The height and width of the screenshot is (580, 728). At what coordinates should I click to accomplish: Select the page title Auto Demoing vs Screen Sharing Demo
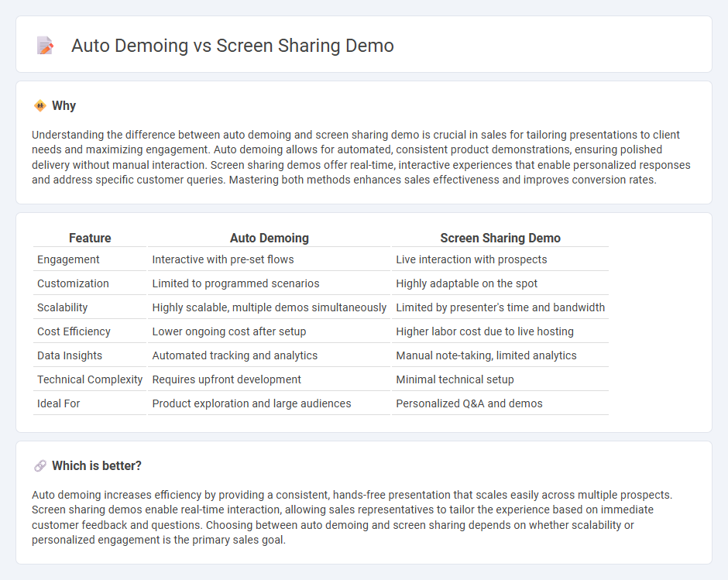tap(232, 46)
